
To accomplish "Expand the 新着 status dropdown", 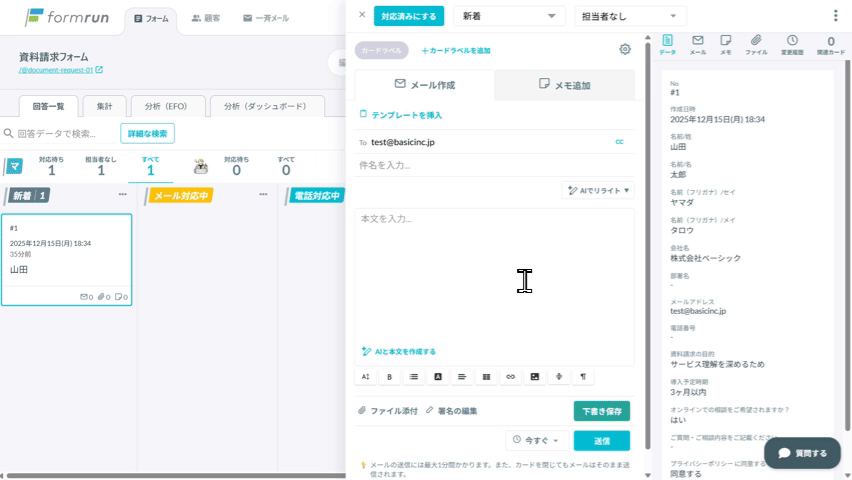I will pyautogui.click(x=510, y=16).
